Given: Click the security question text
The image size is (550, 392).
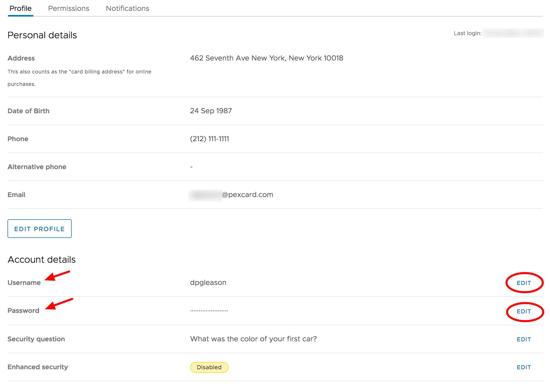Looking at the screenshot, I should coord(253,339).
